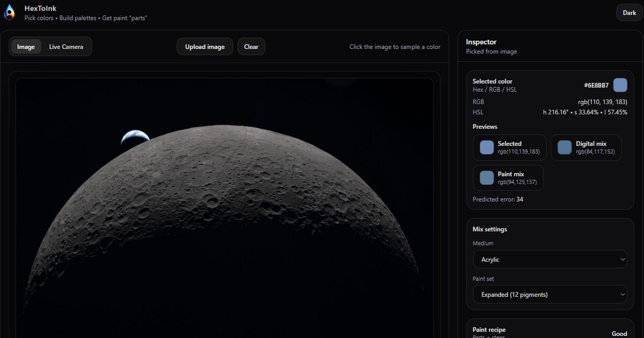
Task: Click the selected color swatch beside #6E8BB7
Action: (620, 85)
